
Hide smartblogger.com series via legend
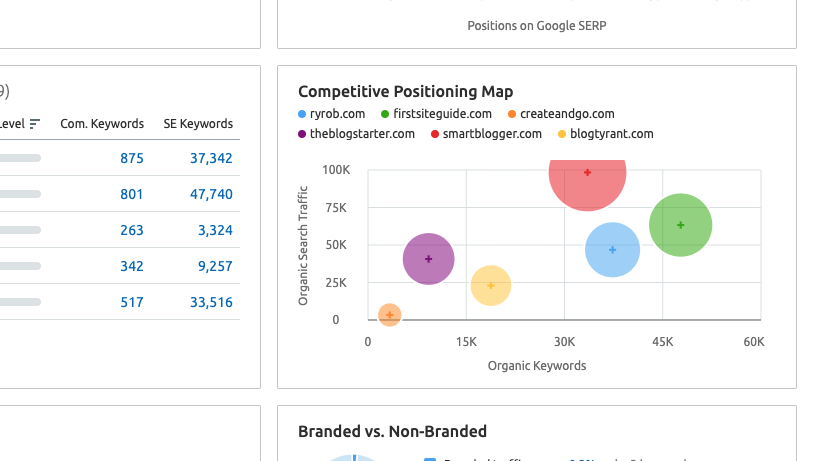point(486,134)
